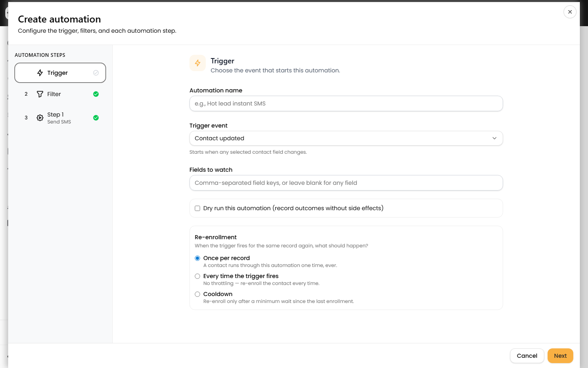This screenshot has width=588, height=368.
Task: Click the 'Send SMS' subtitle text
Action: pos(59,122)
